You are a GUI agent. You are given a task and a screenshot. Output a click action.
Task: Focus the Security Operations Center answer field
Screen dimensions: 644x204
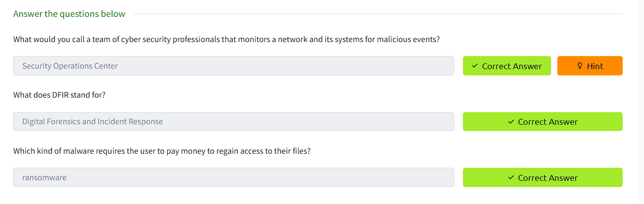pos(233,66)
